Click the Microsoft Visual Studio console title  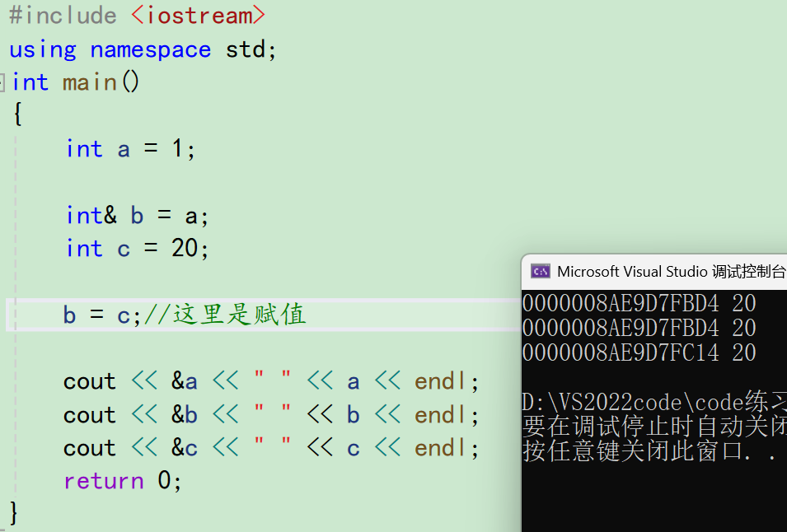[671, 272]
